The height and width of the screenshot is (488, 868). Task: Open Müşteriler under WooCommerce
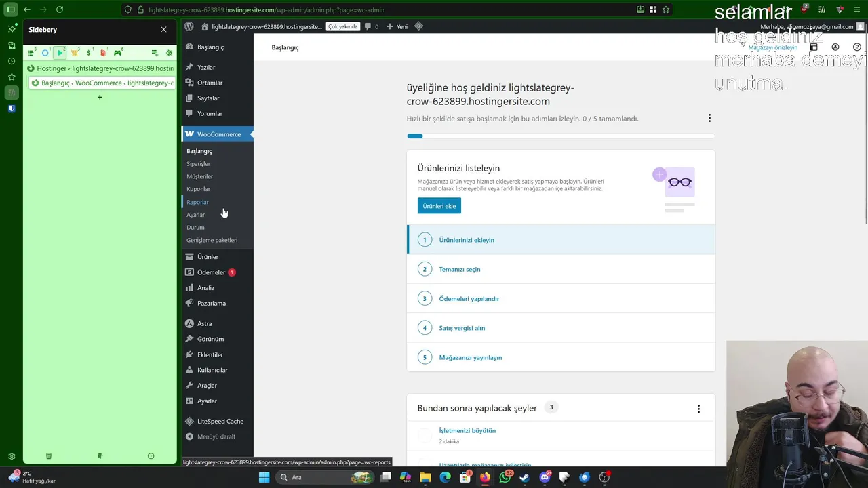[x=200, y=177]
